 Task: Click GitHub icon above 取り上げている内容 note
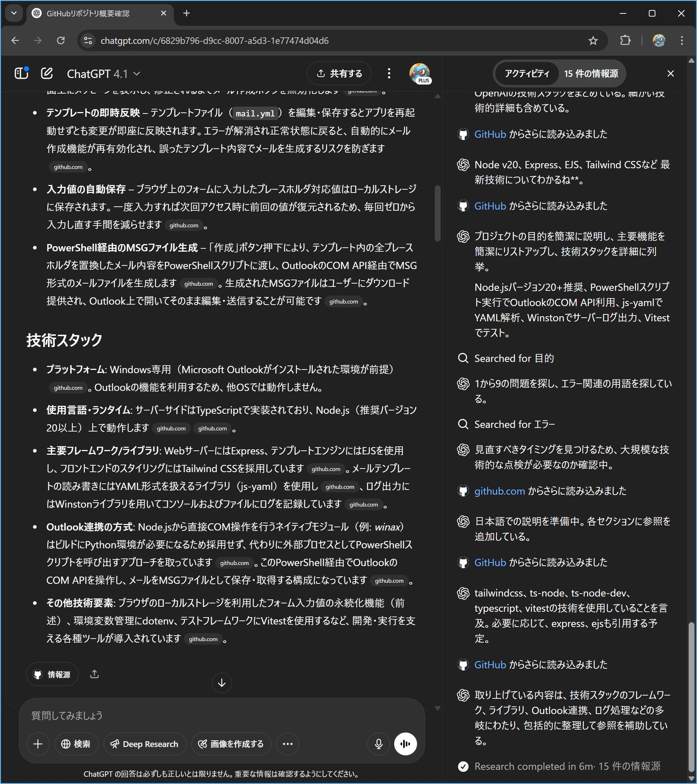click(463, 665)
